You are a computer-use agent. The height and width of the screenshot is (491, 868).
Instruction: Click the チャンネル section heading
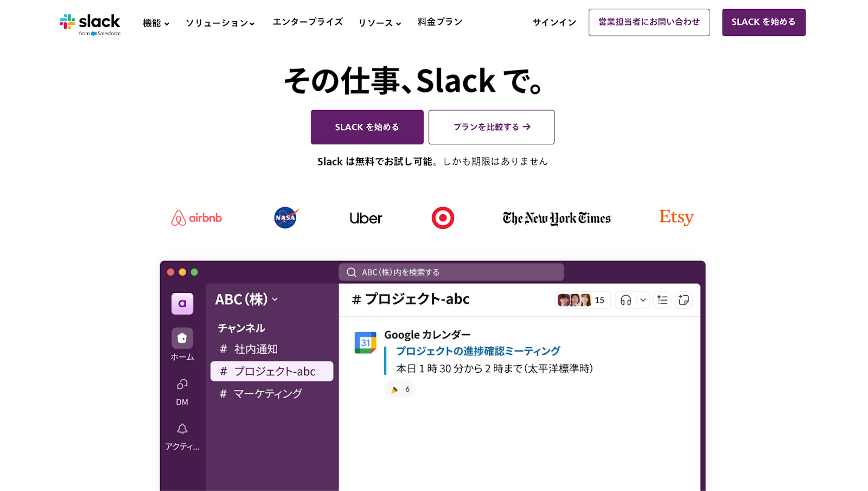coord(241,328)
